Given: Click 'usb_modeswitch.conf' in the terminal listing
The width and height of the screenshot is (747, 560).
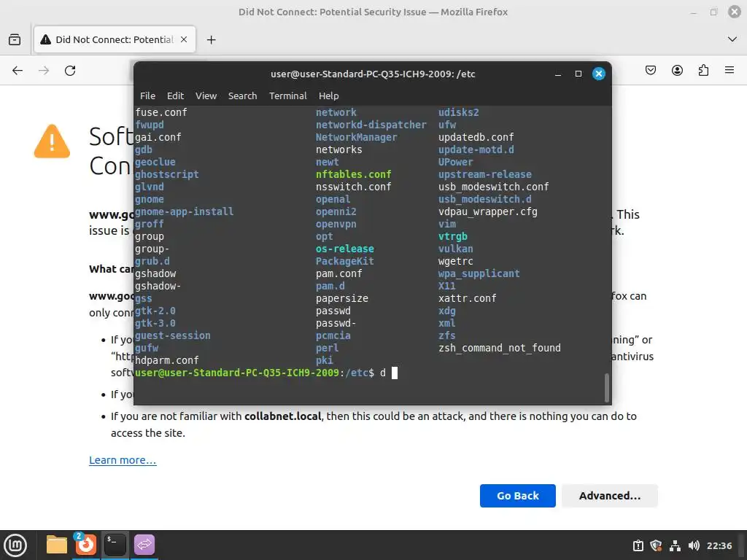Looking at the screenshot, I should coord(494,187).
